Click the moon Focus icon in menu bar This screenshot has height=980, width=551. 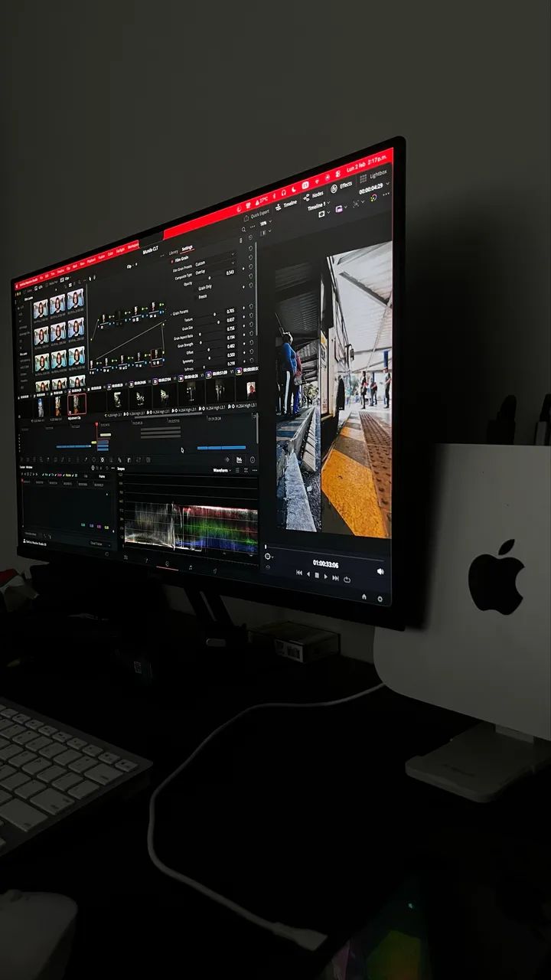tap(294, 189)
